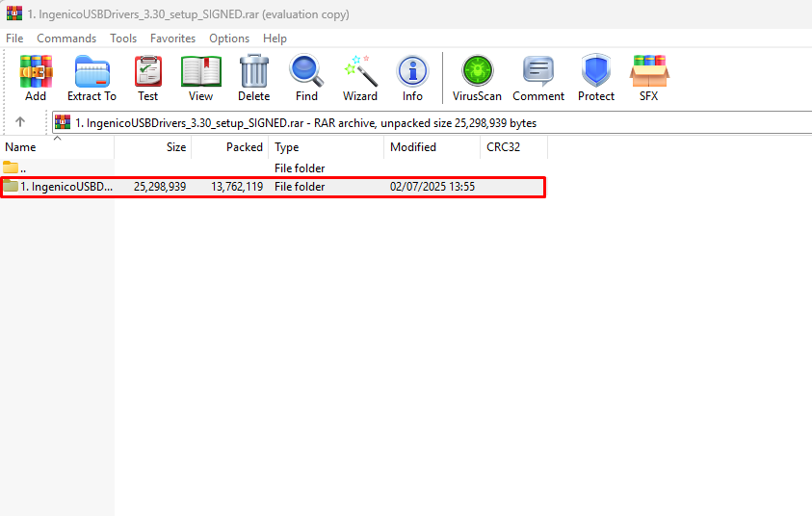Run the Test archive tool
The image size is (812, 516).
(x=147, y=77)
